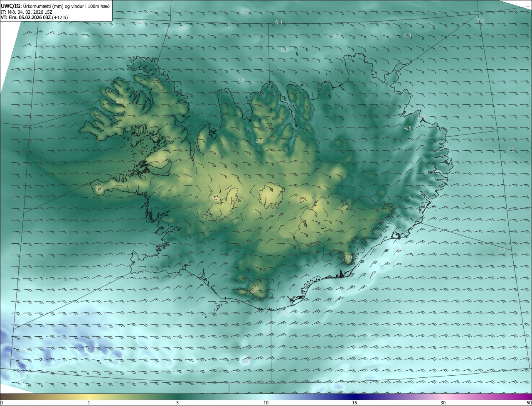
Task: Click the "50" tick on the colour scale
Action: click(529, 403)
